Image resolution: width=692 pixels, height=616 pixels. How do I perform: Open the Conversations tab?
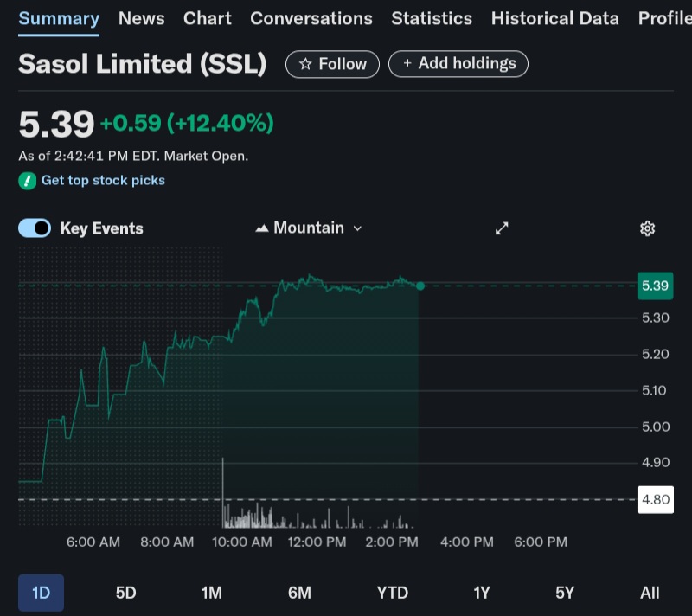pos(311,18)
